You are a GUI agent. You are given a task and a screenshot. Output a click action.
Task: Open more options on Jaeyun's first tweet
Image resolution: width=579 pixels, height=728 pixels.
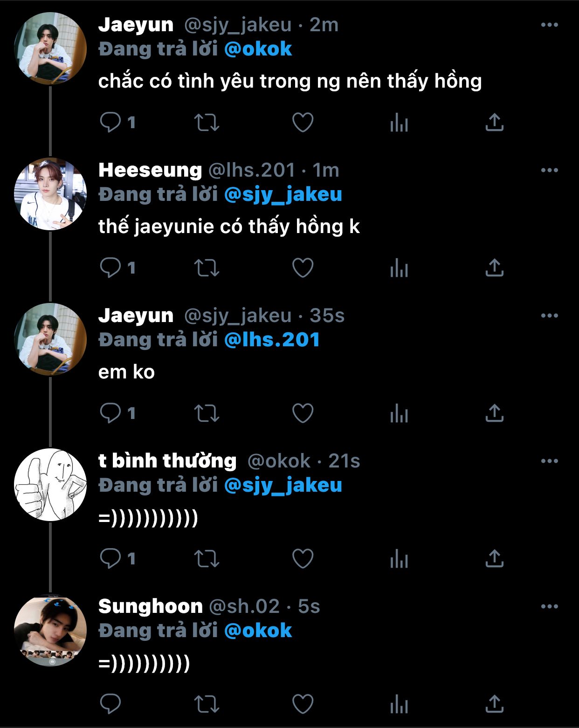click(549, 25)
